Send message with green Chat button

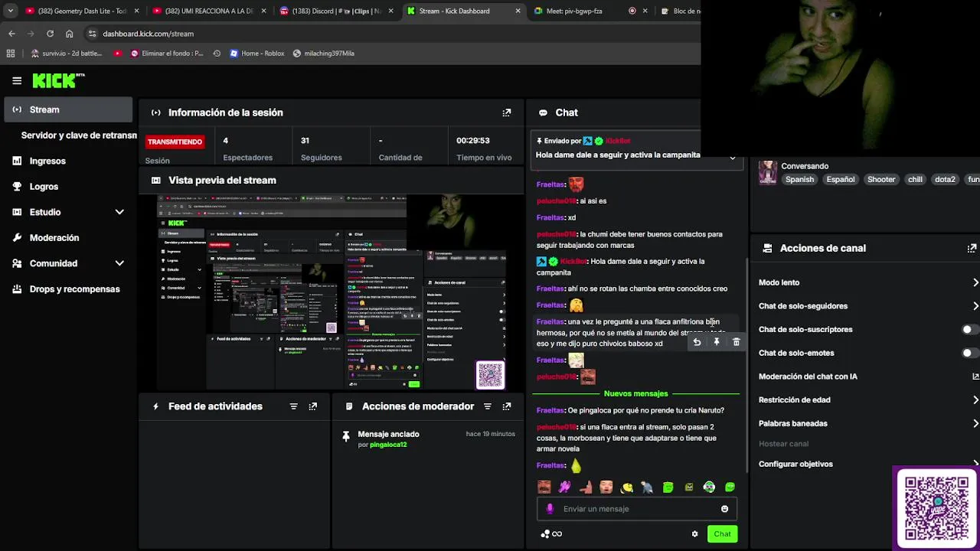[x=722, y=534]
